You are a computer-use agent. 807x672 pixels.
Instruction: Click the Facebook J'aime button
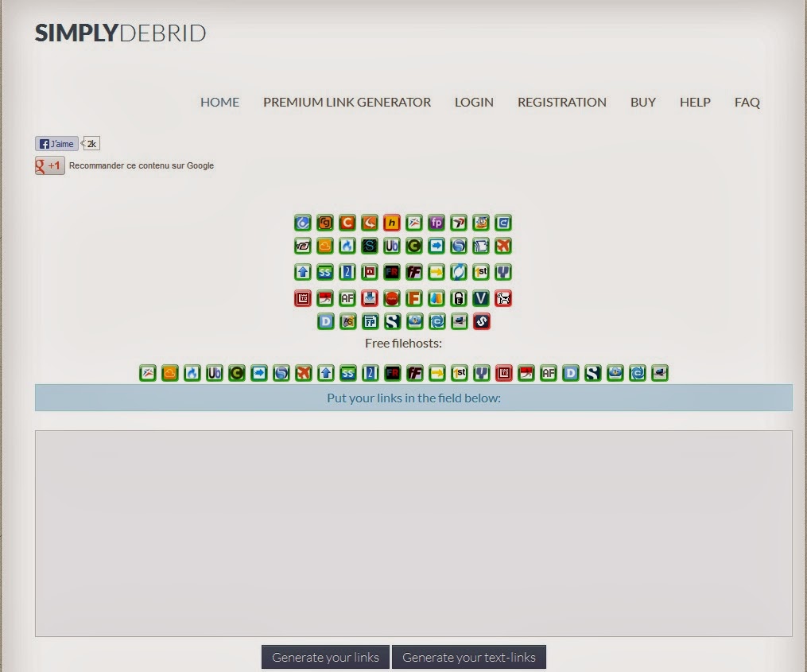pyautogui.click(x=56, y=144)
